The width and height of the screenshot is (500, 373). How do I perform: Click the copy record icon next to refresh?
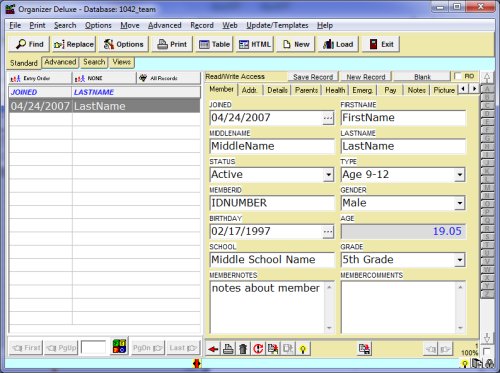pyautogui.click(x=273, y=349)
